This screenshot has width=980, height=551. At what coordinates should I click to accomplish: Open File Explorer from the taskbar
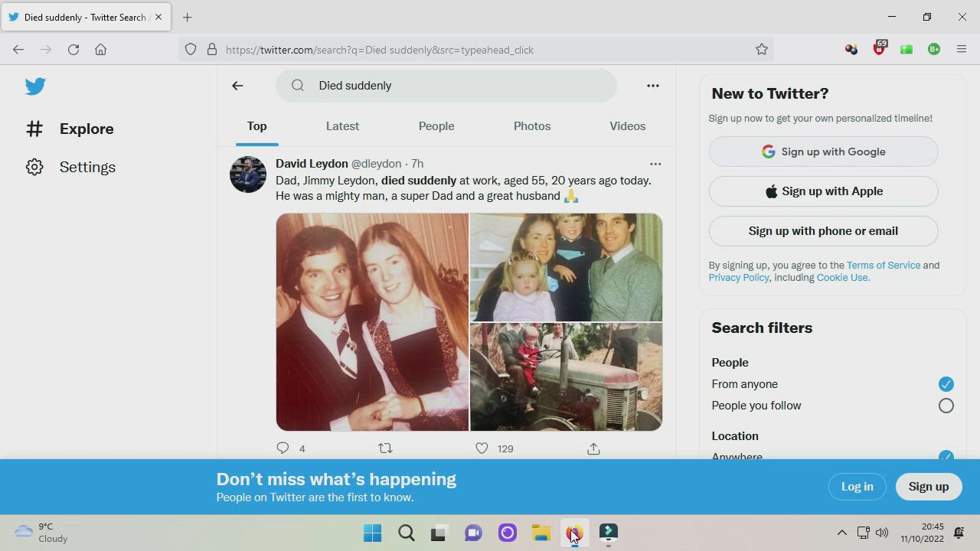tap(541, 533)
